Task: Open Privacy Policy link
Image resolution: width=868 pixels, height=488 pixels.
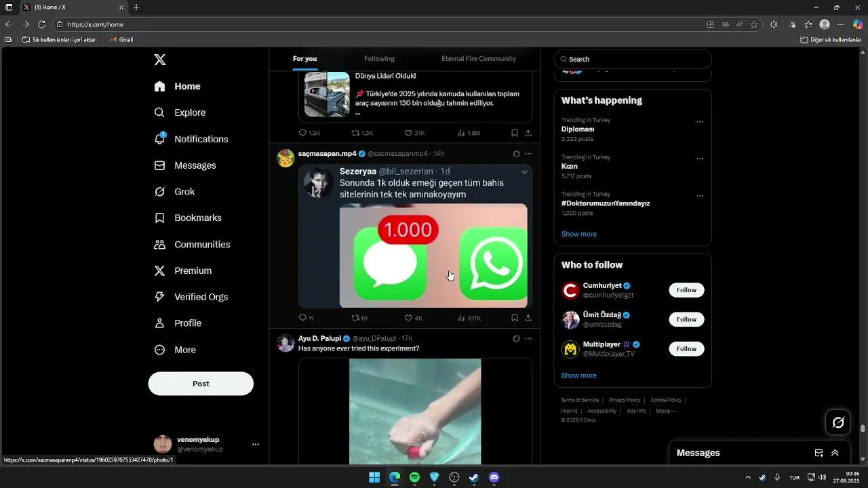Action: (625, 400)
